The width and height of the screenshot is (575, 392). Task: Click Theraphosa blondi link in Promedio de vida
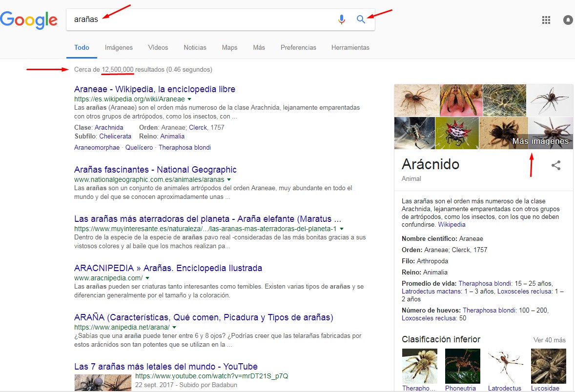[485, 284]
